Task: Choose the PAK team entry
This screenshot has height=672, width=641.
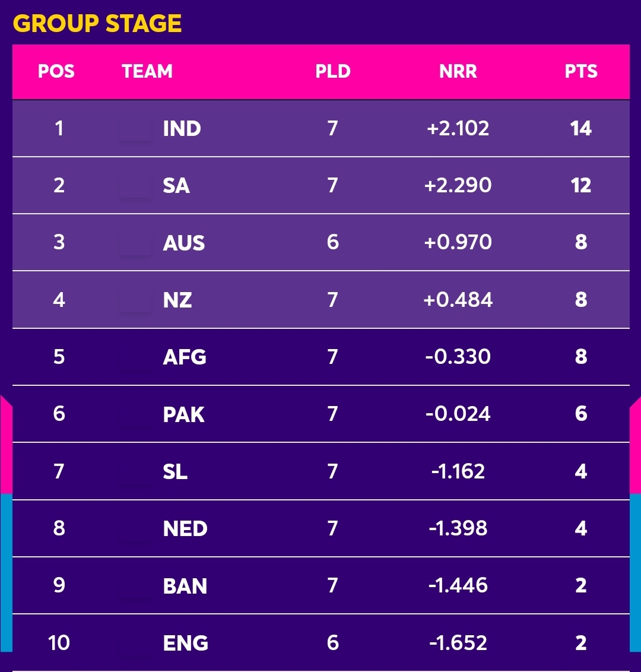Action: tap(321, 414)
